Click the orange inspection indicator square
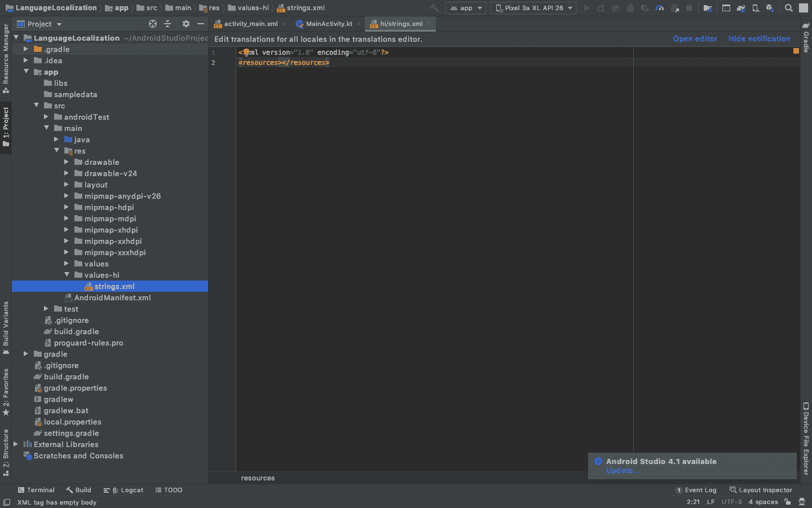This screenshot has height=508, width=812. point(796,50)
